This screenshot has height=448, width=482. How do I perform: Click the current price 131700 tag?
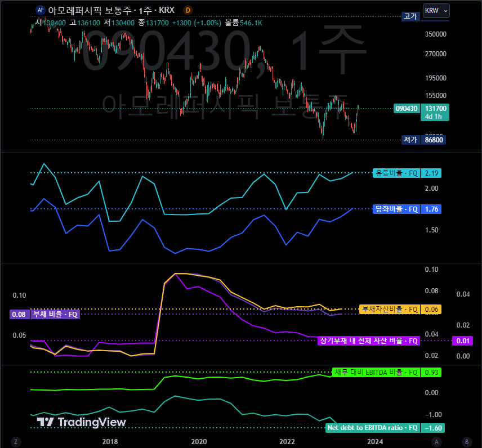[x=435, y=109]
